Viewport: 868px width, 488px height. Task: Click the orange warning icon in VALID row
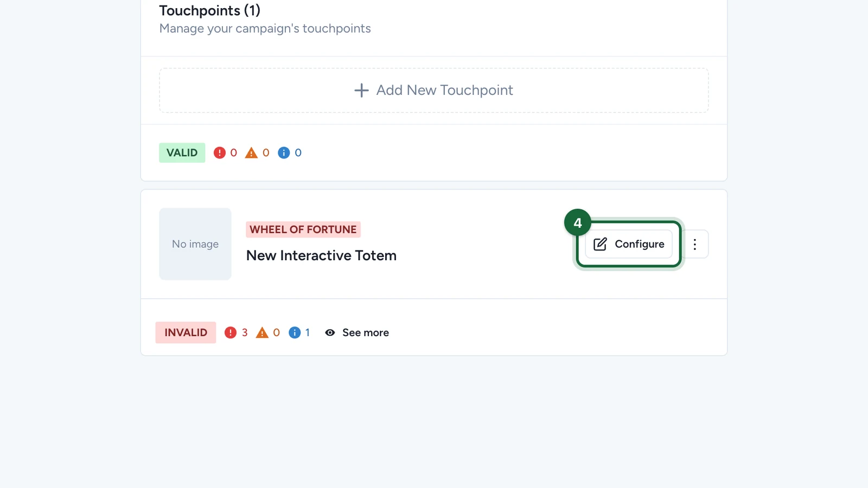click(x=251, y=153)
